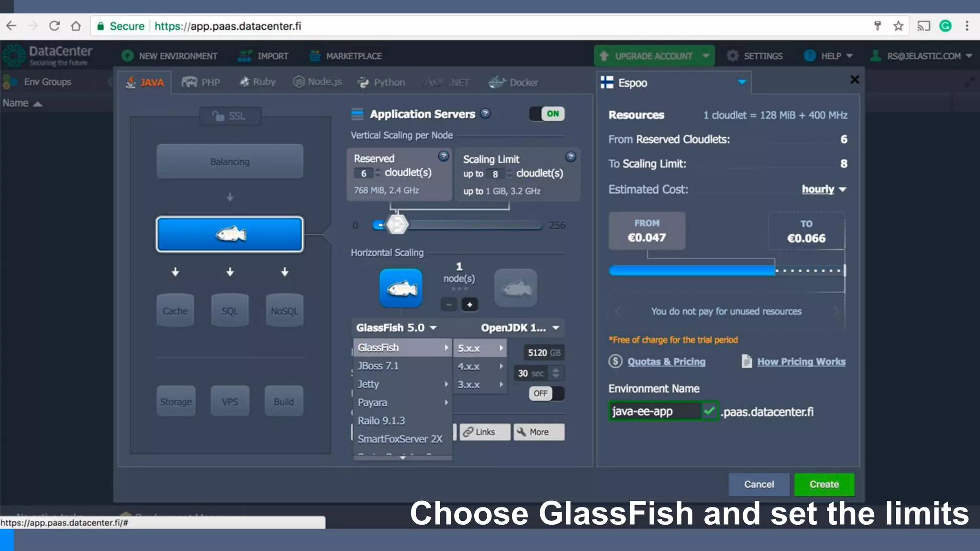The image size is (980, 551).
Task: Switch to the PHP tab
Action: (201, 82)
